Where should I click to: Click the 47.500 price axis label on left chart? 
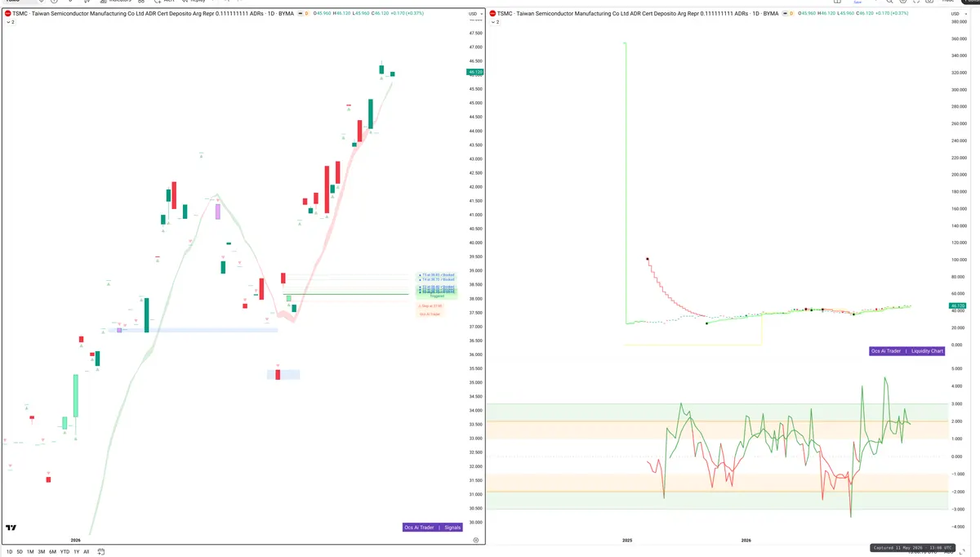(475, 33)
